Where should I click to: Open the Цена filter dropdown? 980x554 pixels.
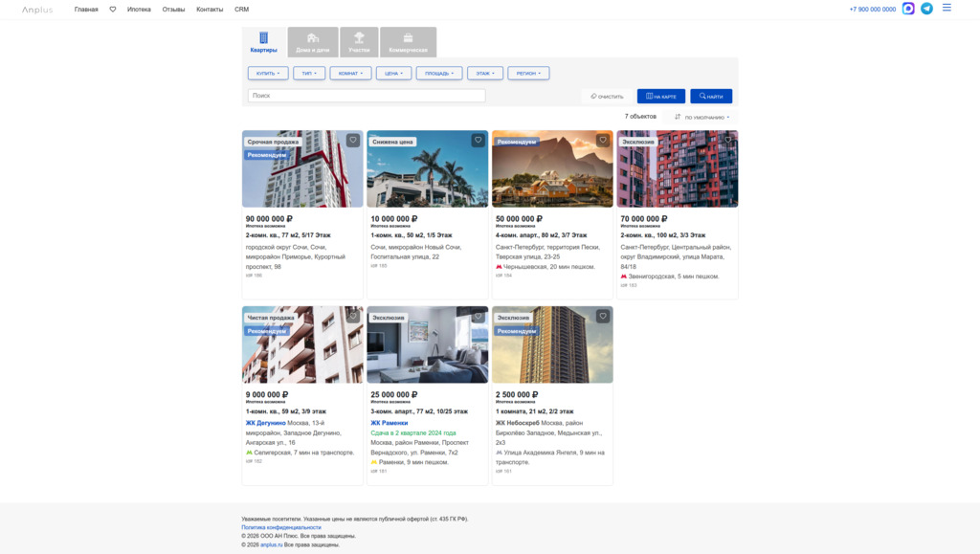point(393,74)
